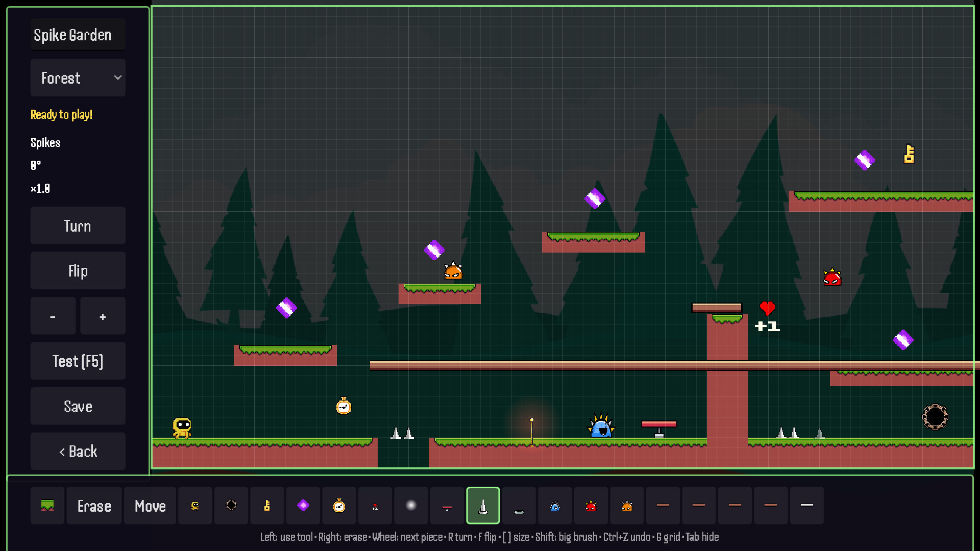Select the golden key piece
This screenshot has width=980, height=551.
coord(267,506)
